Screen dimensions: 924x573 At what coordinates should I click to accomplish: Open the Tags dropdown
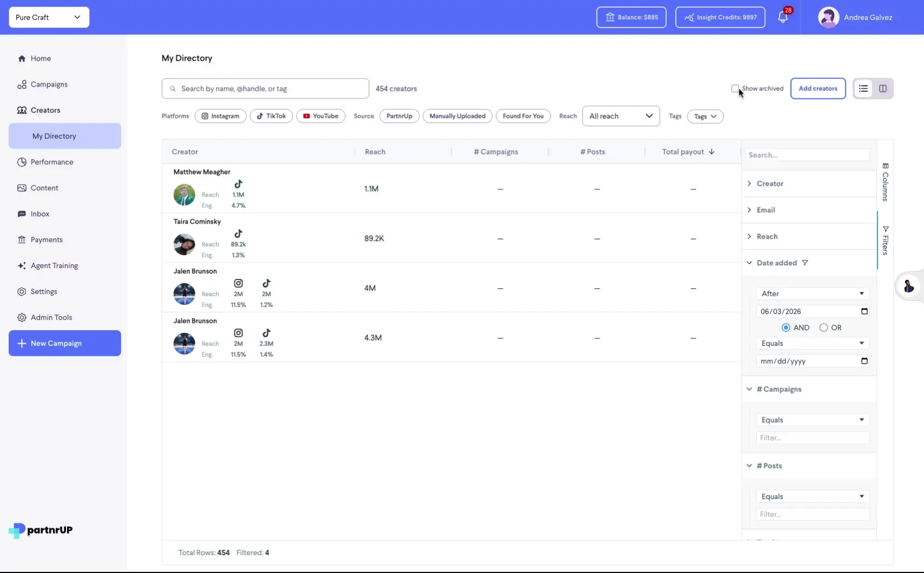(705, 116)
